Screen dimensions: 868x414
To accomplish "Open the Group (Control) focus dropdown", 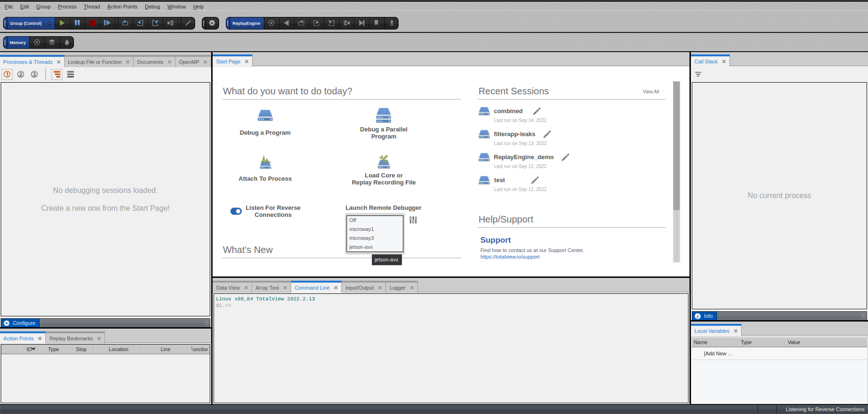I will tap(30, 23).
